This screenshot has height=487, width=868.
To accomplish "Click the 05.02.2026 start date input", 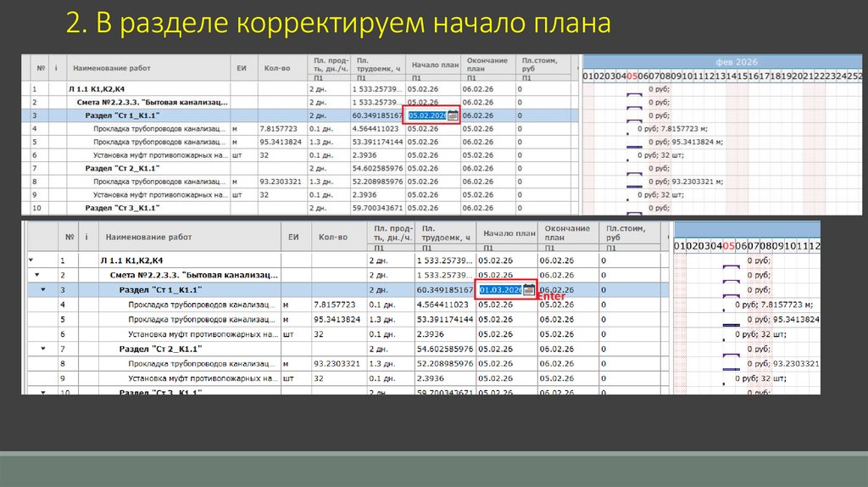I will pos(427,115).
